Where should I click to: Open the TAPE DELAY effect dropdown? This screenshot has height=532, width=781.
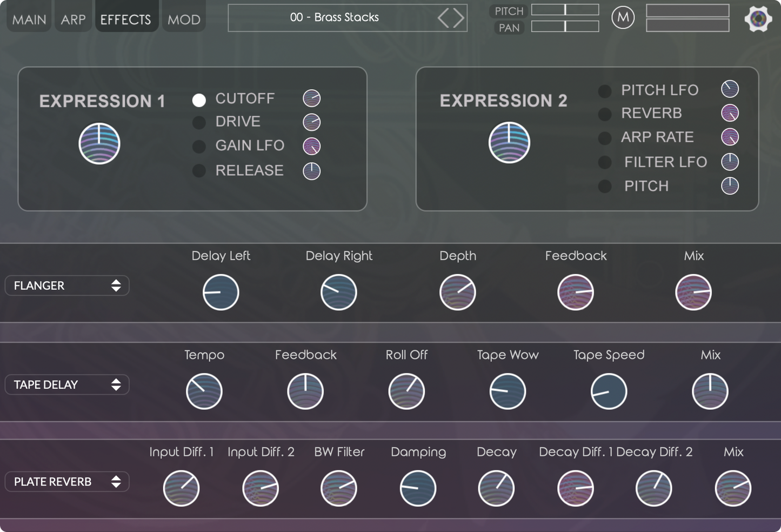coord(67,384)
